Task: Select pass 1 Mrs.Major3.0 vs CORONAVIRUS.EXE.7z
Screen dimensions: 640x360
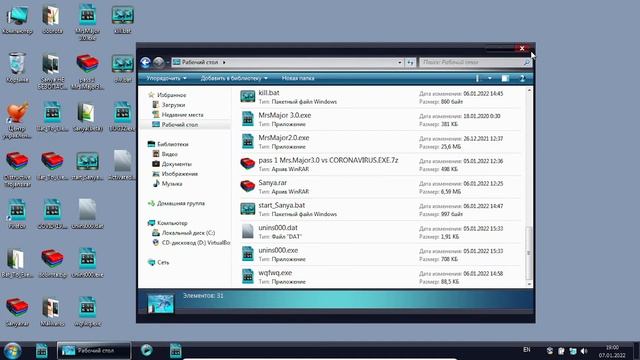Action: click(328, 160)
